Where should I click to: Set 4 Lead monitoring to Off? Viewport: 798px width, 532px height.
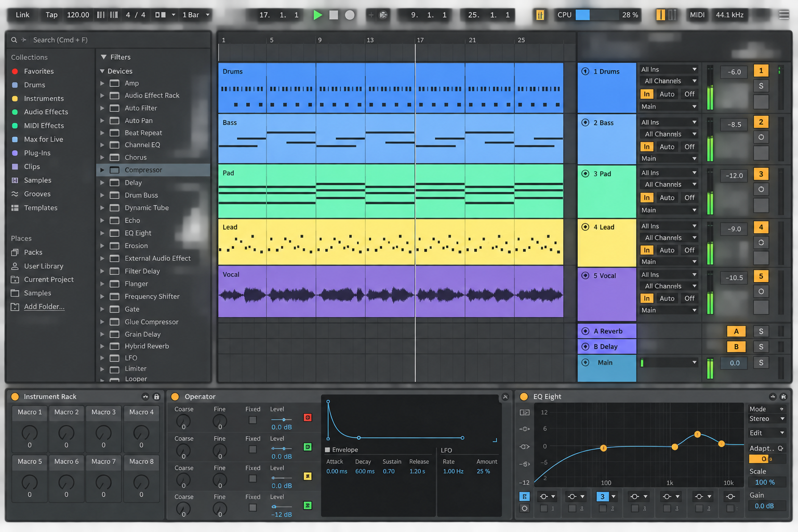click(689, 250)
